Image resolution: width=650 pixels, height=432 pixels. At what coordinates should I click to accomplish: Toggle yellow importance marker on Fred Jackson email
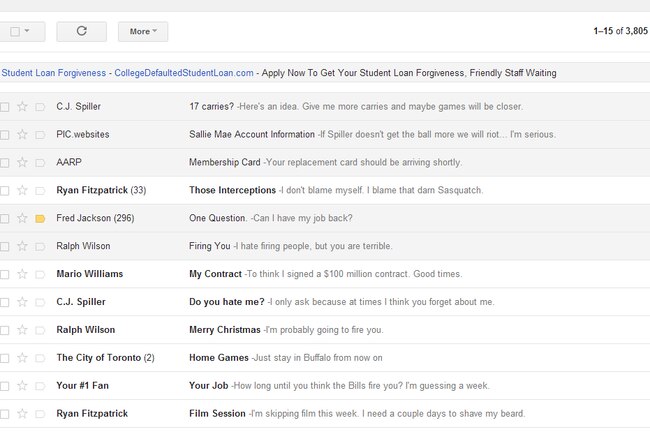click(x=40, y=219)
